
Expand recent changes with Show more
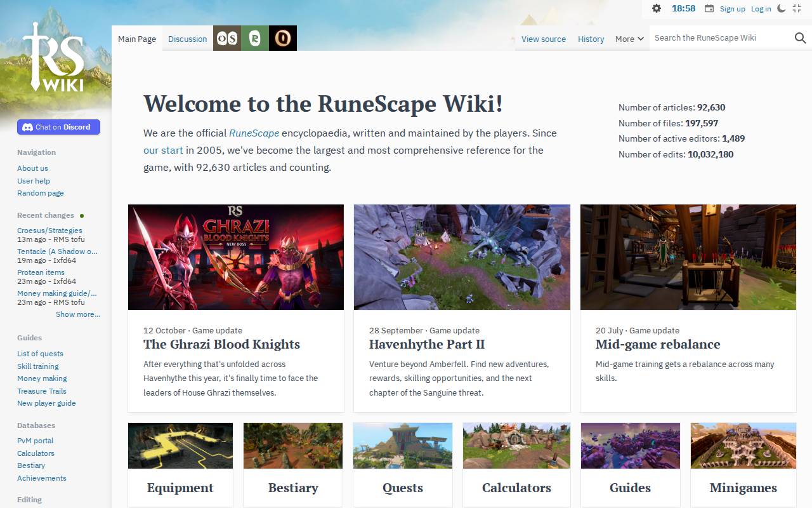click(x=78, y=314)
